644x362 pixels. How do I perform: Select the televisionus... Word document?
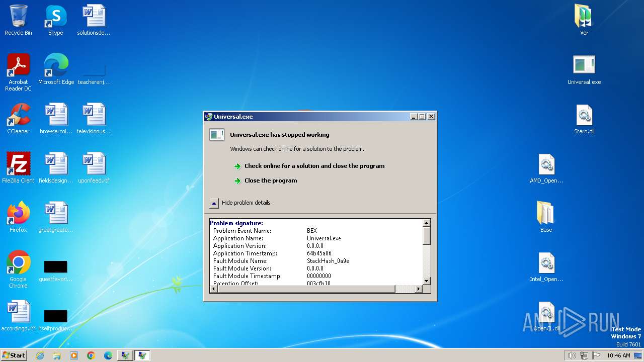[94, 118]
